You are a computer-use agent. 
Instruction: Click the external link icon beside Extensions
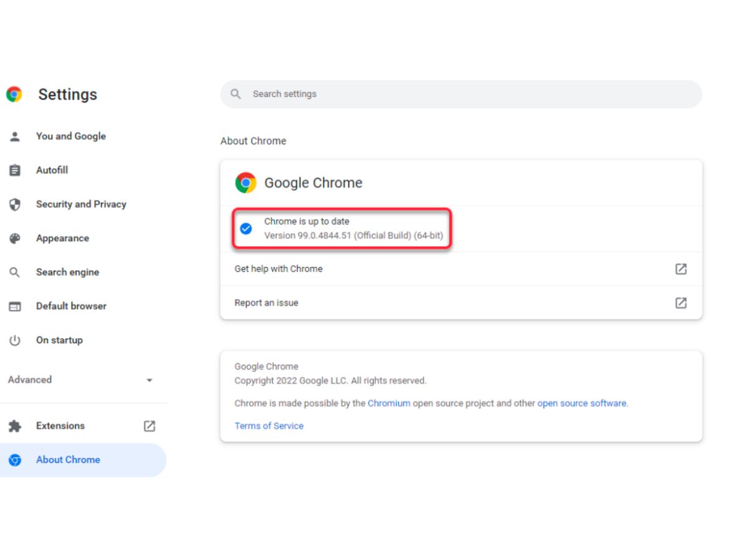tap(149, 426)
